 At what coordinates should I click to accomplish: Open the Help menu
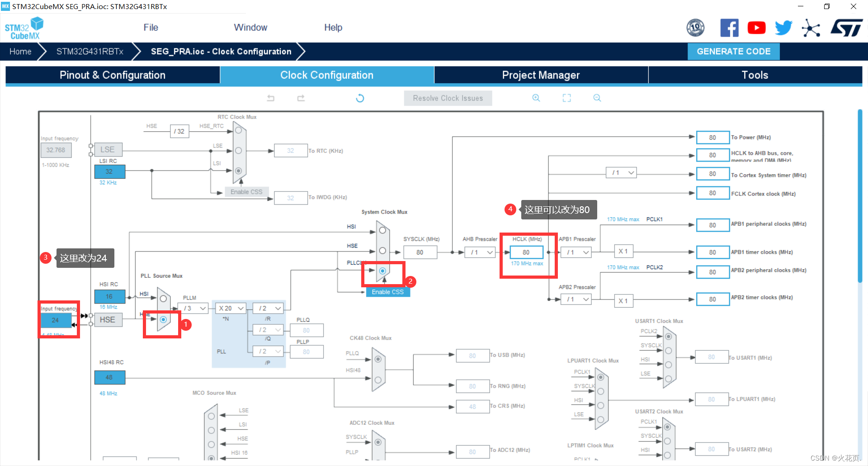pyautogui.click(x=333, y=28)
